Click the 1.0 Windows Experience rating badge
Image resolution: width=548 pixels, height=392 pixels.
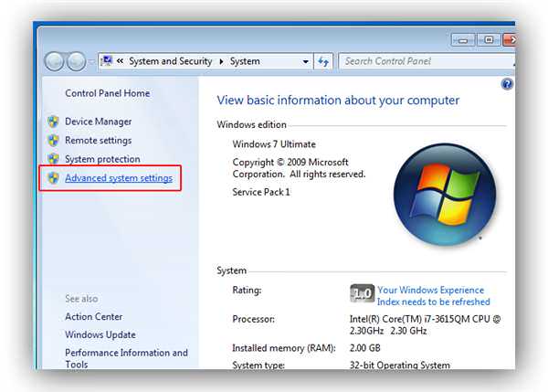(x=362, y=293)
